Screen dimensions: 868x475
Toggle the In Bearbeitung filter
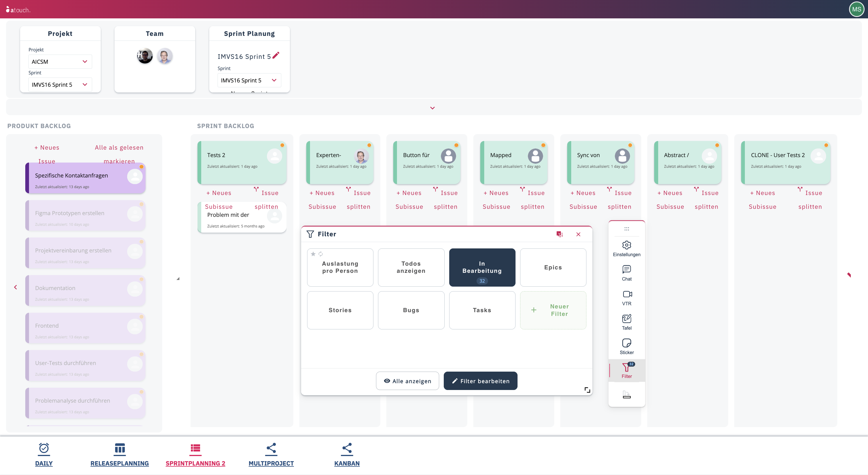point(482,267)
